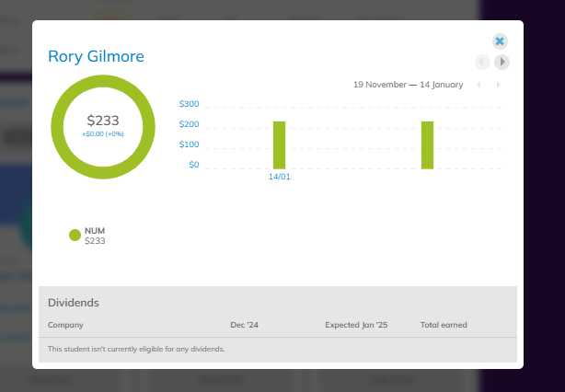
Task: Click the $200 axis label
Action: (189, 124)
